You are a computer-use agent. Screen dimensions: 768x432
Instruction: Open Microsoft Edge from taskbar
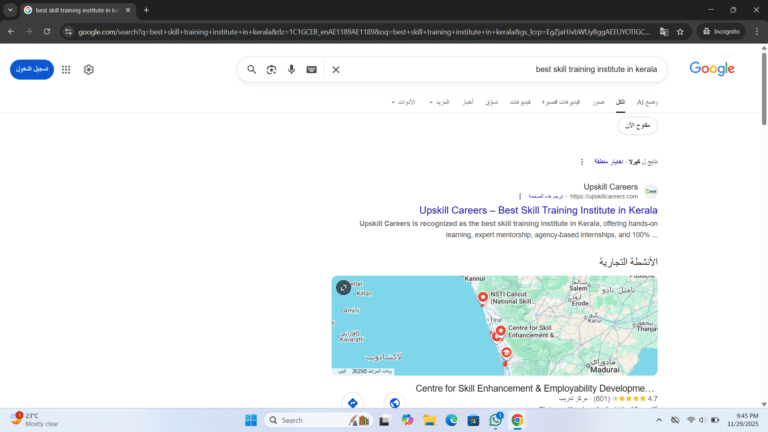tap(451, 420)
